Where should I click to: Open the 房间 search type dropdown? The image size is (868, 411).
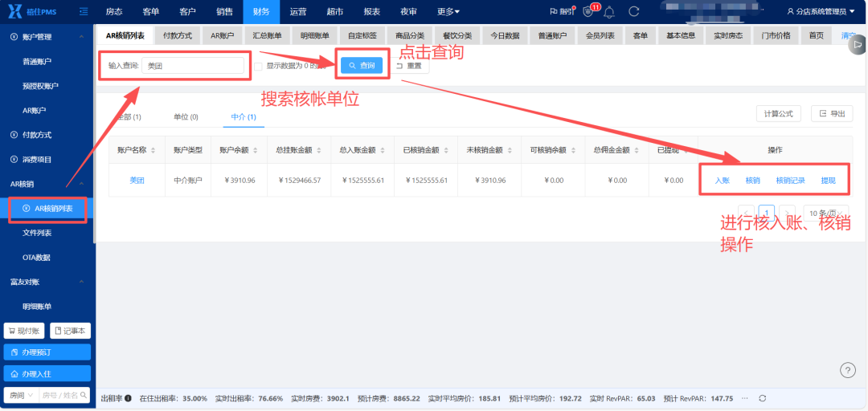tap(22, 395)
